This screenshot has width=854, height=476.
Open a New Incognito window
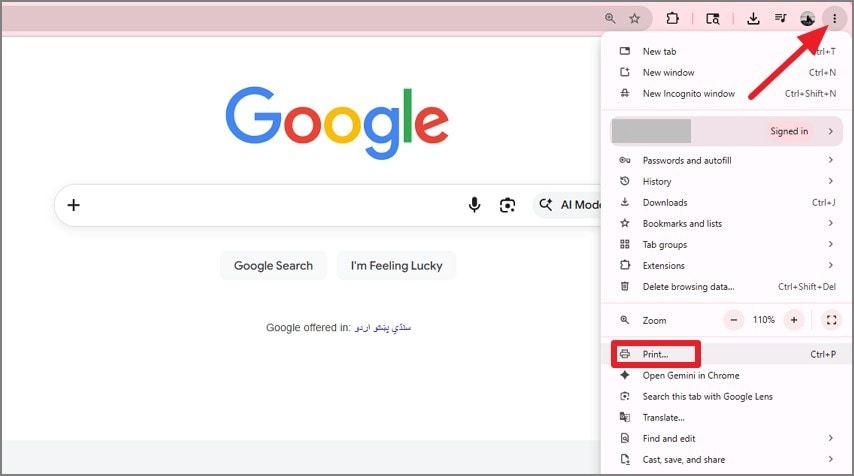click(x=727, y=94)
